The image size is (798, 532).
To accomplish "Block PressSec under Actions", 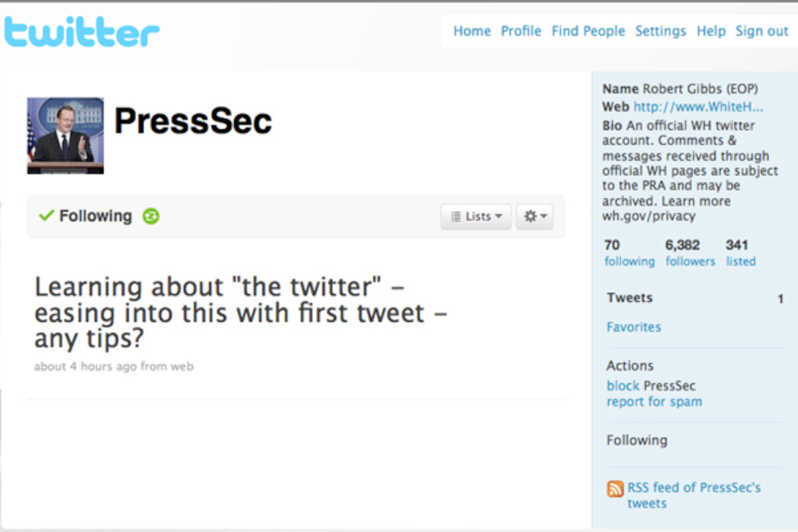I will coord(622,386).
